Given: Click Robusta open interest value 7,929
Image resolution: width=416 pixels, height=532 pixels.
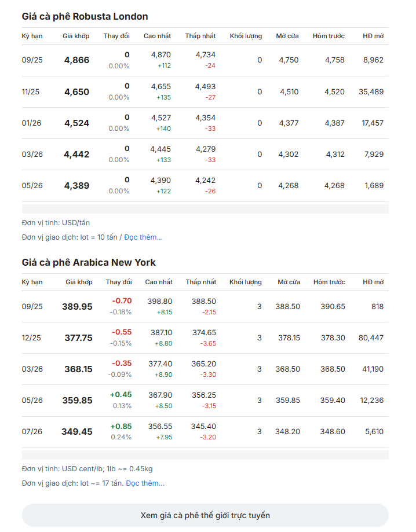Looking at the screenshot, I should click(x=374, y=155).
